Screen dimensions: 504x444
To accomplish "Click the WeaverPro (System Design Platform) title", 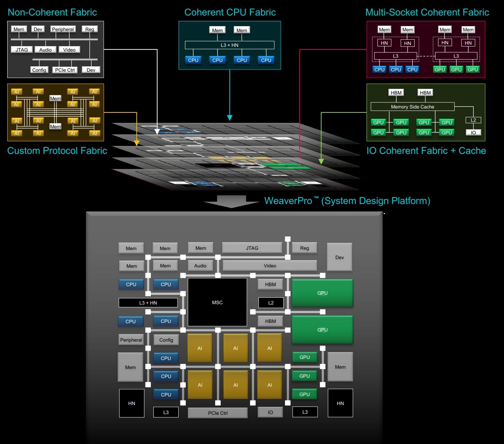I will pos(347,201).
